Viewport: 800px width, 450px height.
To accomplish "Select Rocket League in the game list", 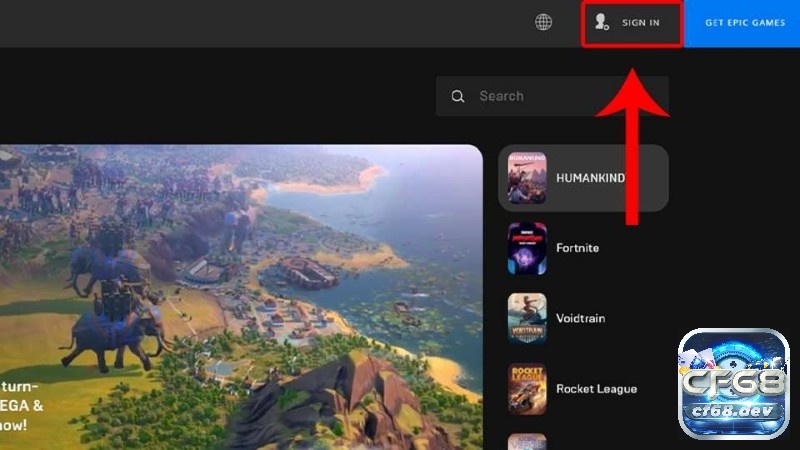I will pos(583,389).
